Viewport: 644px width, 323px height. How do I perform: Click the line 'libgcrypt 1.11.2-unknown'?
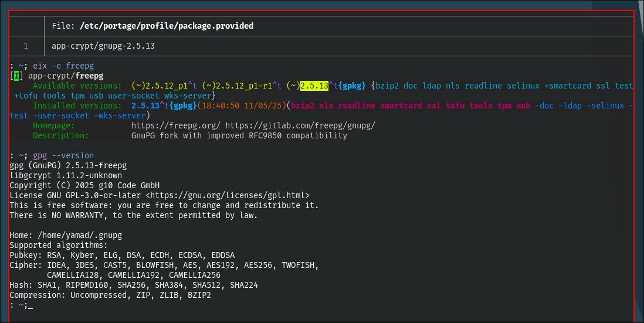pyautogui.click(x=66, y=176)
